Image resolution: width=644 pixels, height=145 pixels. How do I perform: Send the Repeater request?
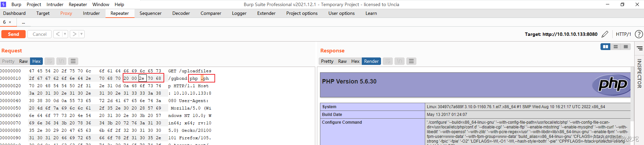pyautogui.click(x=13, y=34)
